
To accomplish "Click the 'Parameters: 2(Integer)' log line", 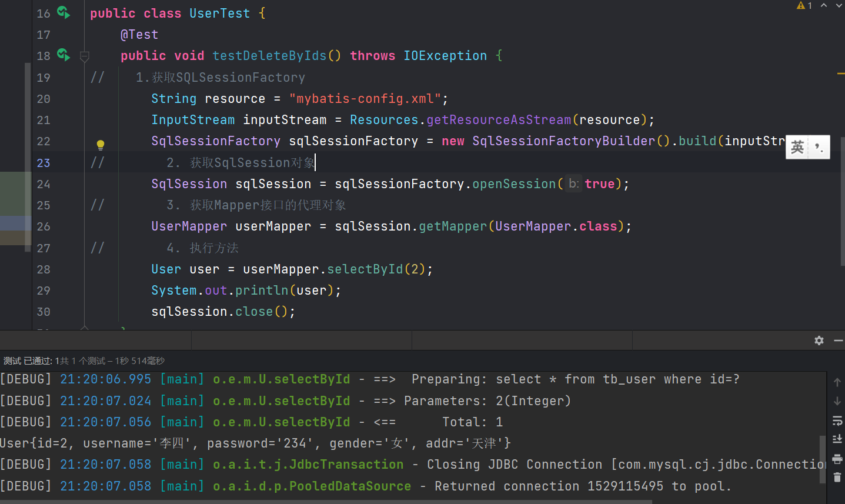I will (286, 401).
